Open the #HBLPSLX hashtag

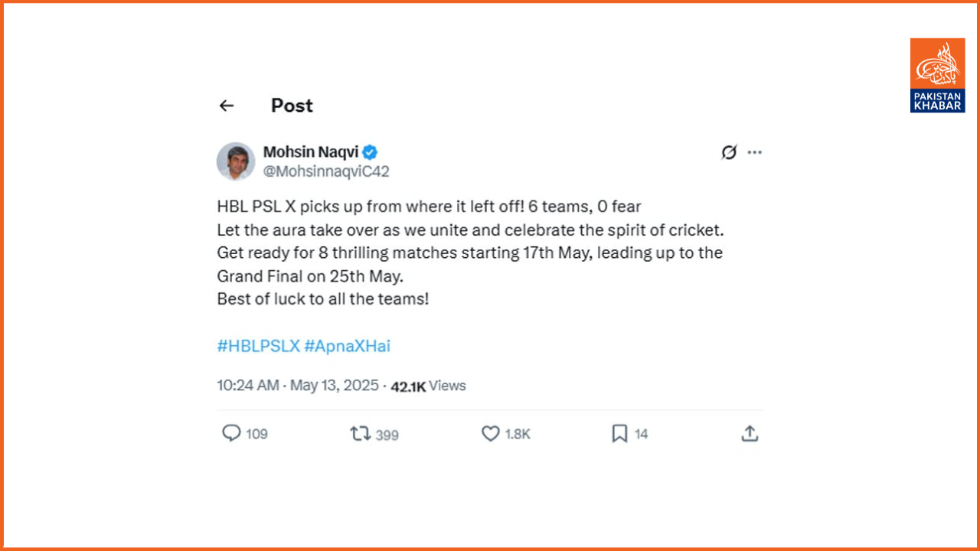(x=258, y=346)
